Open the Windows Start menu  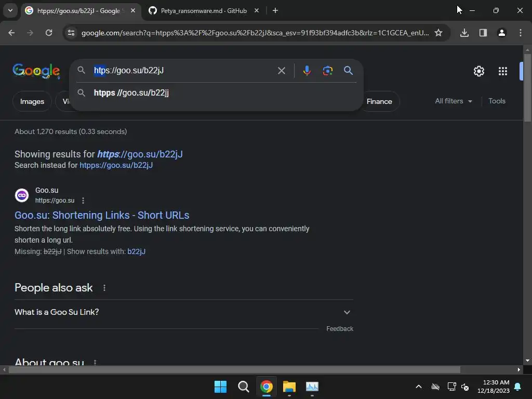coord(220,387)
